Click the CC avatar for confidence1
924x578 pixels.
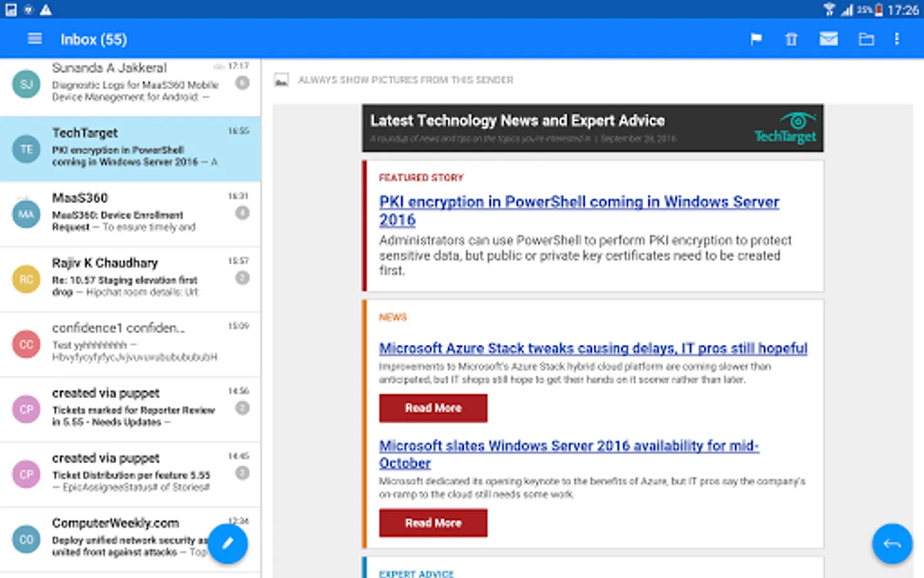[26, 344]
